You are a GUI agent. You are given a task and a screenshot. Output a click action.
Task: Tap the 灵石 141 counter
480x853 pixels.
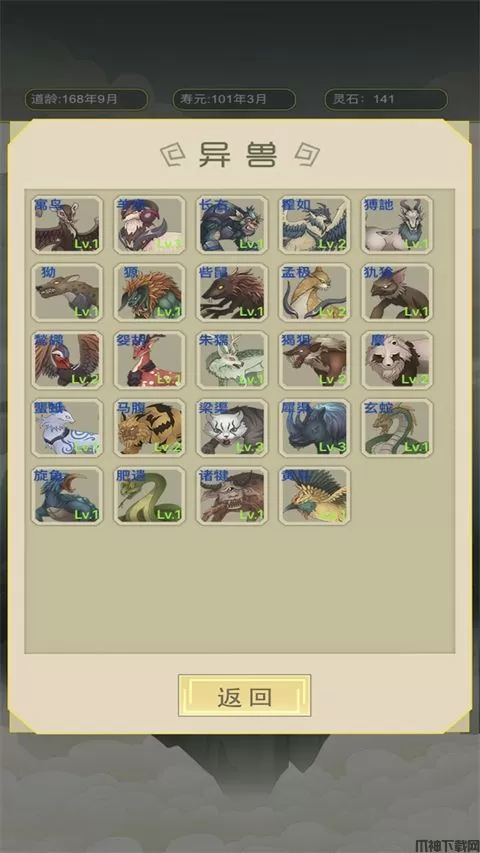386,100
